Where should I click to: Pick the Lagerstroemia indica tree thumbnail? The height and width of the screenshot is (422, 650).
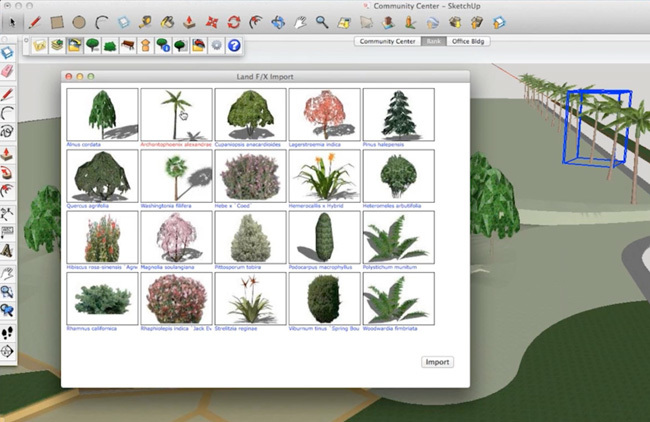pos(324,113)
